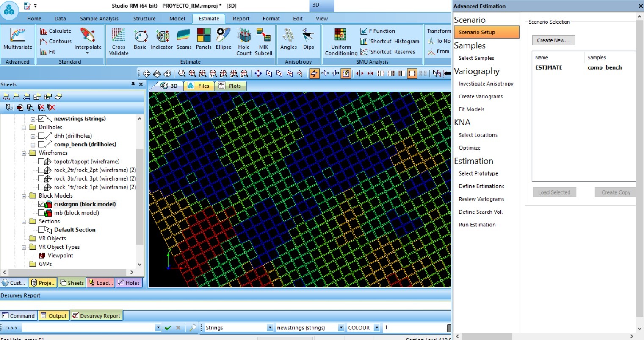This screenshot has width=644, height=340.
Task: Click the first zoom magnifier icon
Action: coord(182,73)
